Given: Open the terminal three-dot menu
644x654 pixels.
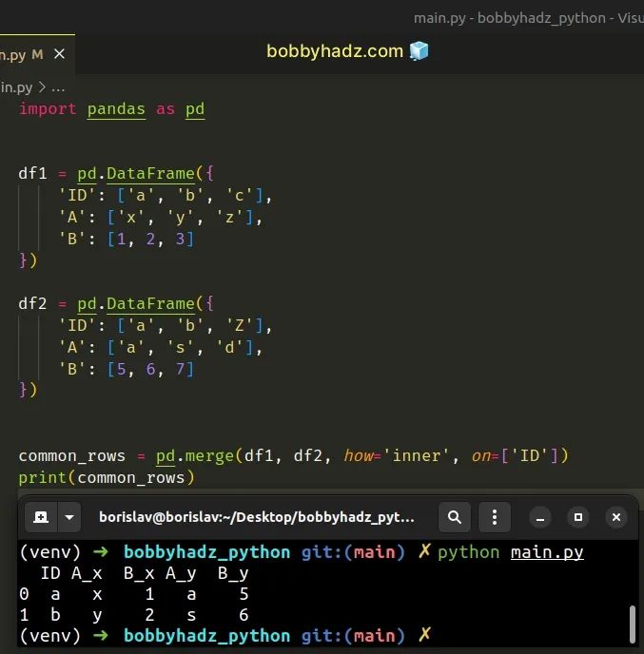Looking at the screenshot, I should coord(495,517).
